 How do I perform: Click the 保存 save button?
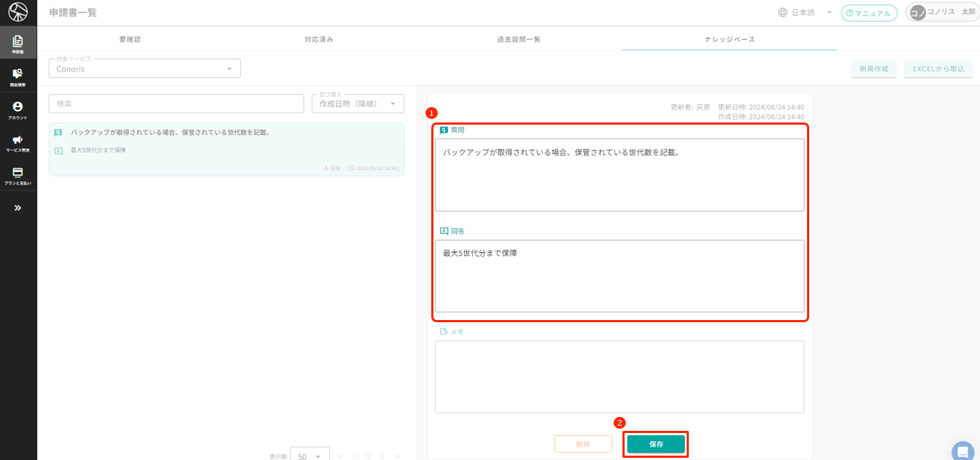(655, 443)
